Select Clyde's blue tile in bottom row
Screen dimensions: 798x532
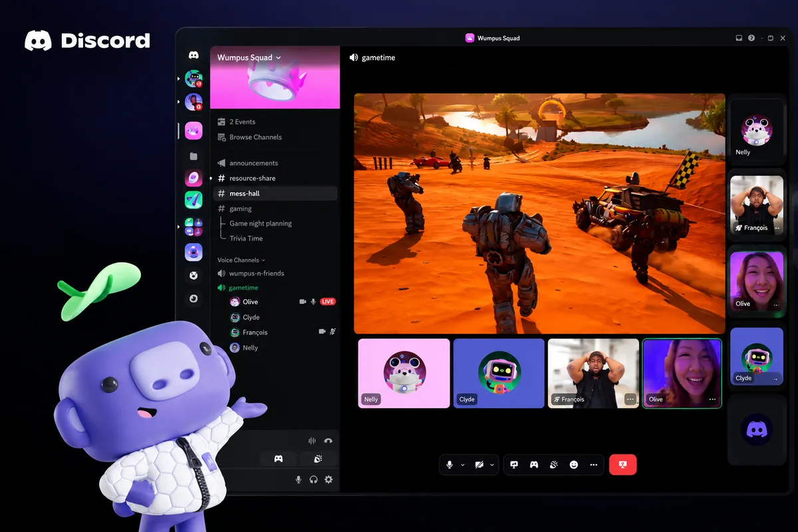tap(499, 373)
